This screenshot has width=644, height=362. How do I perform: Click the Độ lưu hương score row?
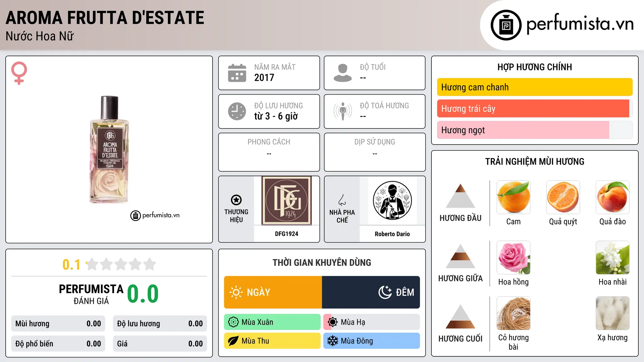(x=160, y=324)
